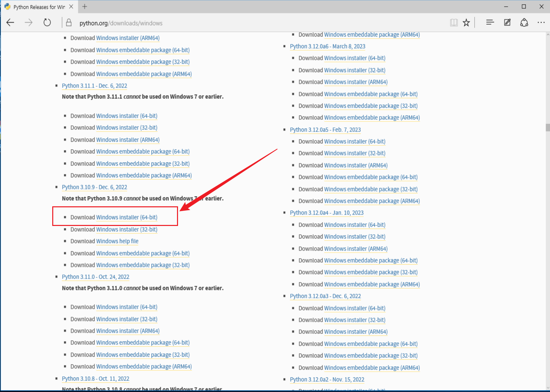Close the Python Releases tab

(71, 7)
